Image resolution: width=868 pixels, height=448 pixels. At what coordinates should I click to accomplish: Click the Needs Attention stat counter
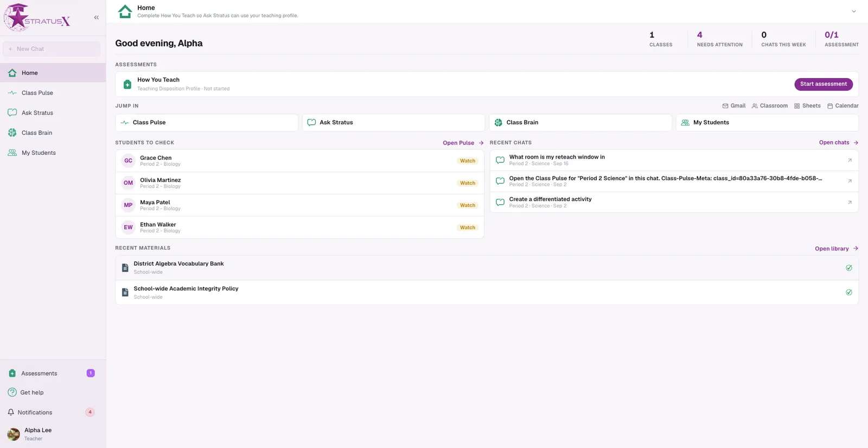pyautogui.click(x=720, y=39)
